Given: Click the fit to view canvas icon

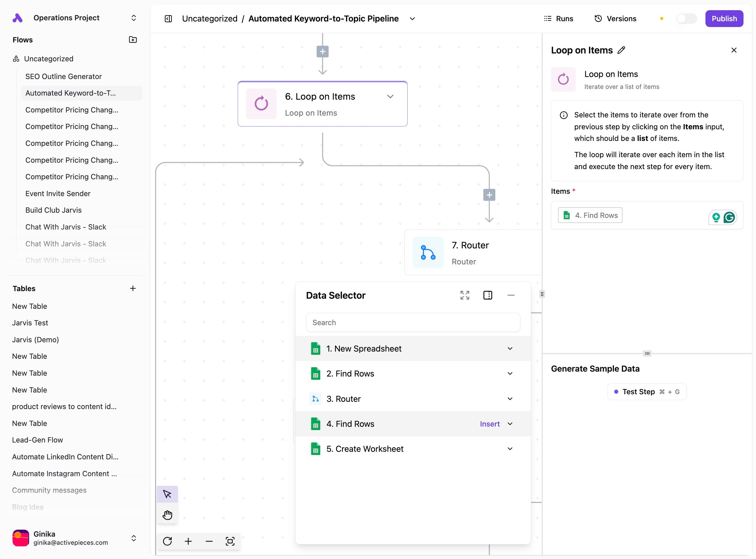Looking at the screenshot, I should click(x=230, y=541).
